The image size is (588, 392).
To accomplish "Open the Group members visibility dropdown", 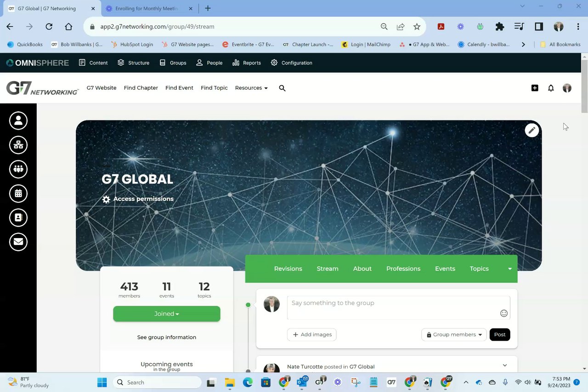I will point(454,335).
